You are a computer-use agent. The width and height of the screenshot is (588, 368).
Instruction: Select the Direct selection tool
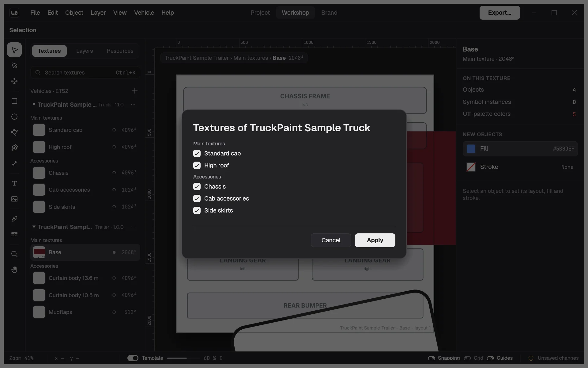coord(14,65)
